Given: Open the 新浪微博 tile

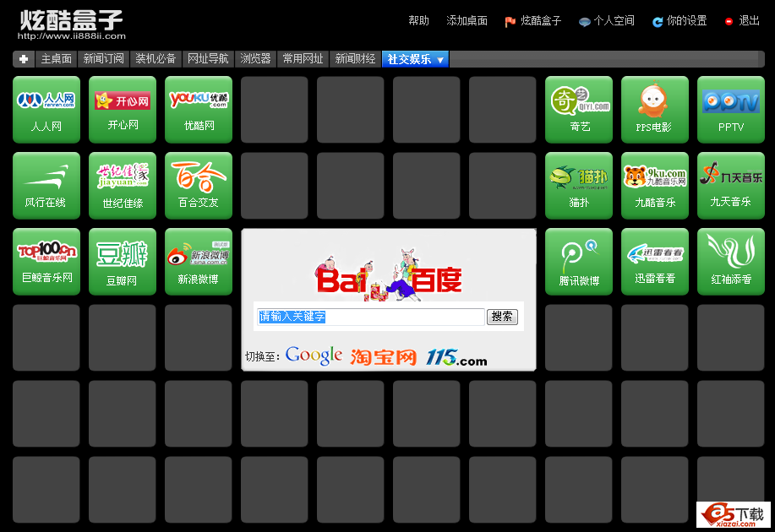Looking at the screenshot, I should pyautogui.click(x=199, y=261).
